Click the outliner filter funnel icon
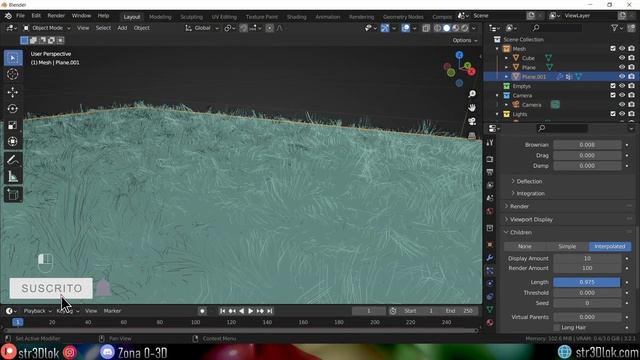The height and width of the screenshot is (360, 640). (614, 28)
